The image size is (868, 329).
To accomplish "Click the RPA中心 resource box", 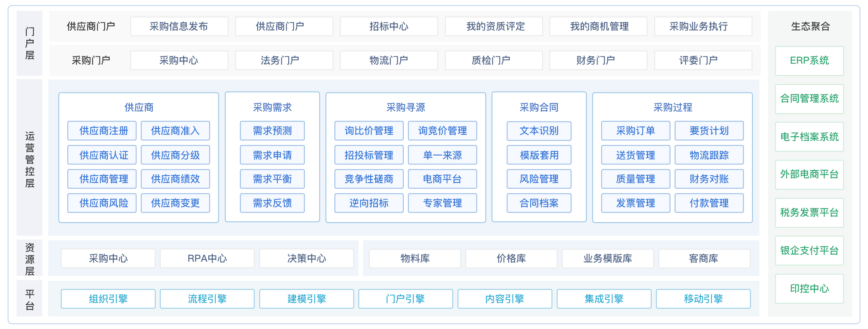I will point(207,258).
